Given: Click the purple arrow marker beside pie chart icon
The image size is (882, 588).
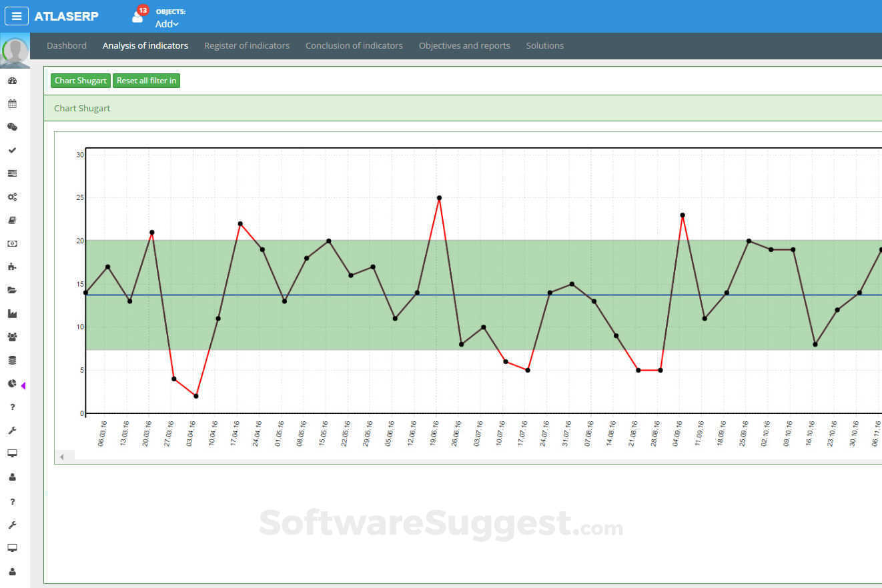Looking at the screenshot, I should 23,385.
